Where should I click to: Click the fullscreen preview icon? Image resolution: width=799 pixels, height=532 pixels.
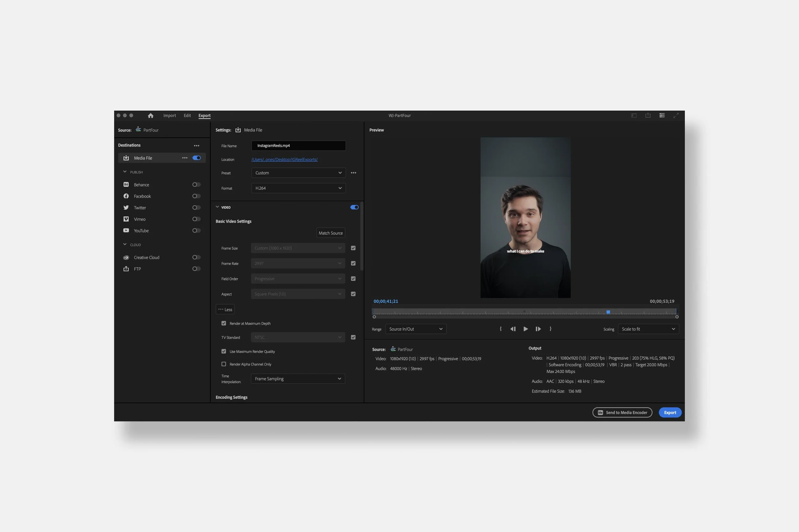point(676,115)
